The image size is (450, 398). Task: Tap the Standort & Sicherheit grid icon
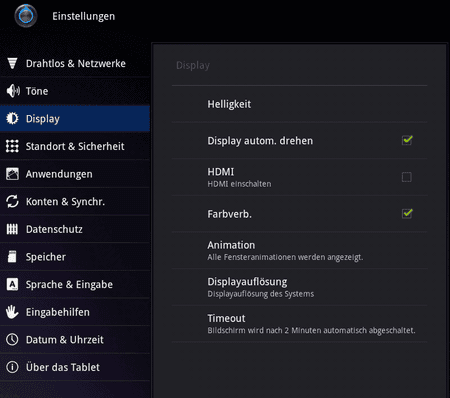click(12, 146)
